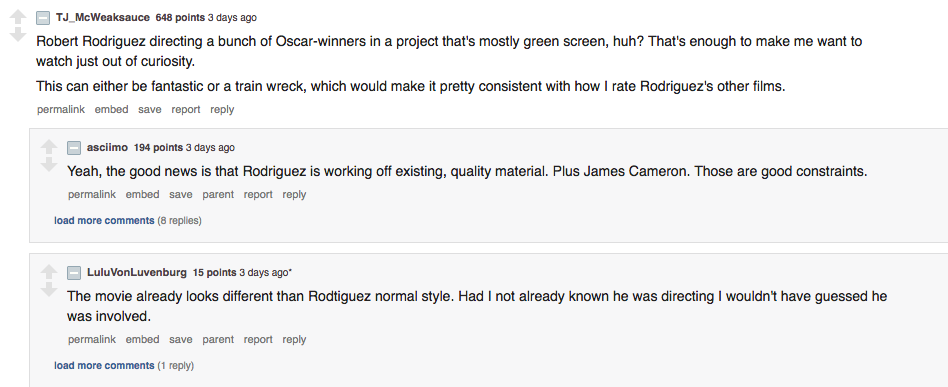Open LuluVonLuvenburg's user profile
948x387 pixels.
coord(137,273)
